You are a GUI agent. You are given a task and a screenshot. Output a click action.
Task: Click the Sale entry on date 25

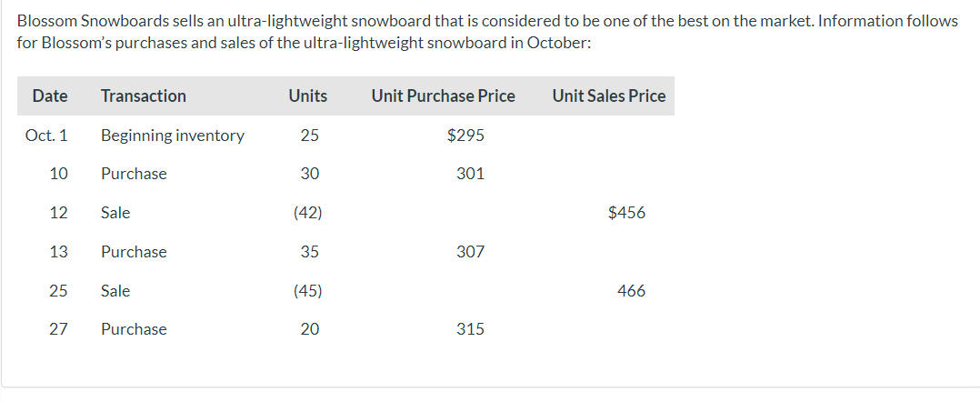click(115, 291)
